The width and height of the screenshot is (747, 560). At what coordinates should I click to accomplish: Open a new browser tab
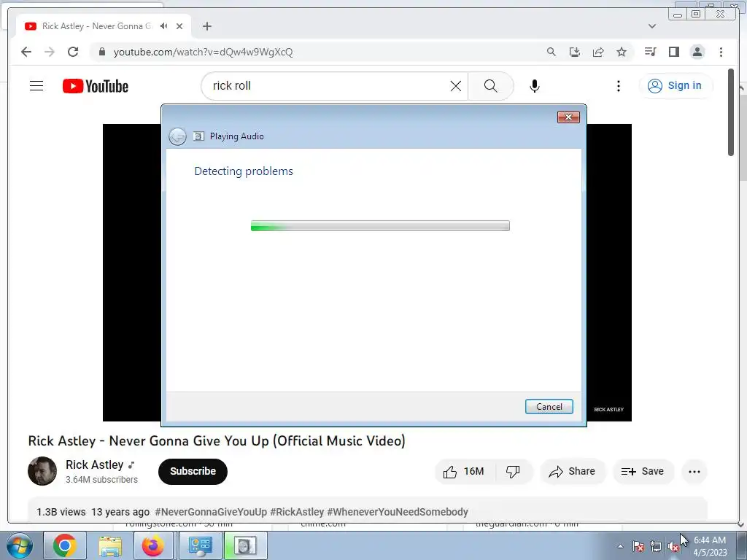coord(206,26)
